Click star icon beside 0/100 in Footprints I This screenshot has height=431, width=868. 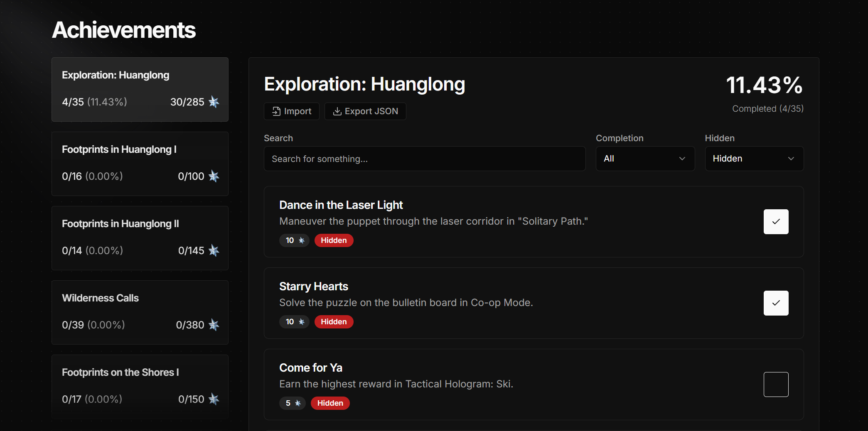click(x=214, y=176)
